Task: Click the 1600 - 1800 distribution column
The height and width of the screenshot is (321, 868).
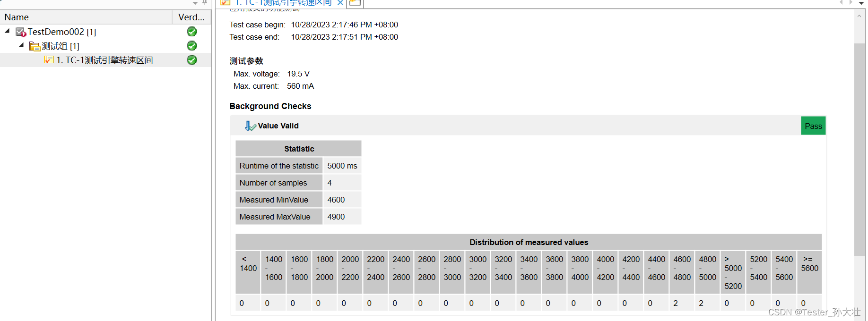Action: 299,272
